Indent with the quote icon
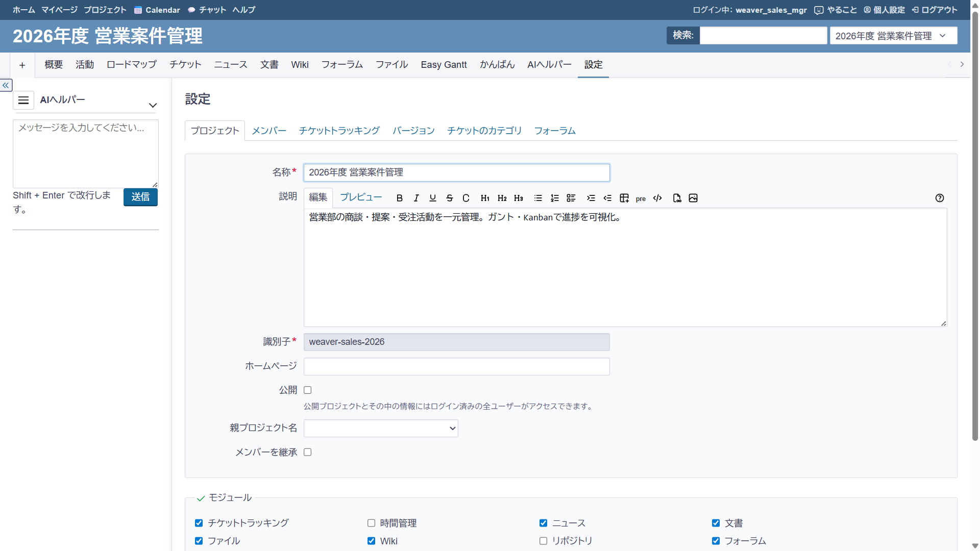The width and height of the screenshot is (980, 551). point(591,198)
